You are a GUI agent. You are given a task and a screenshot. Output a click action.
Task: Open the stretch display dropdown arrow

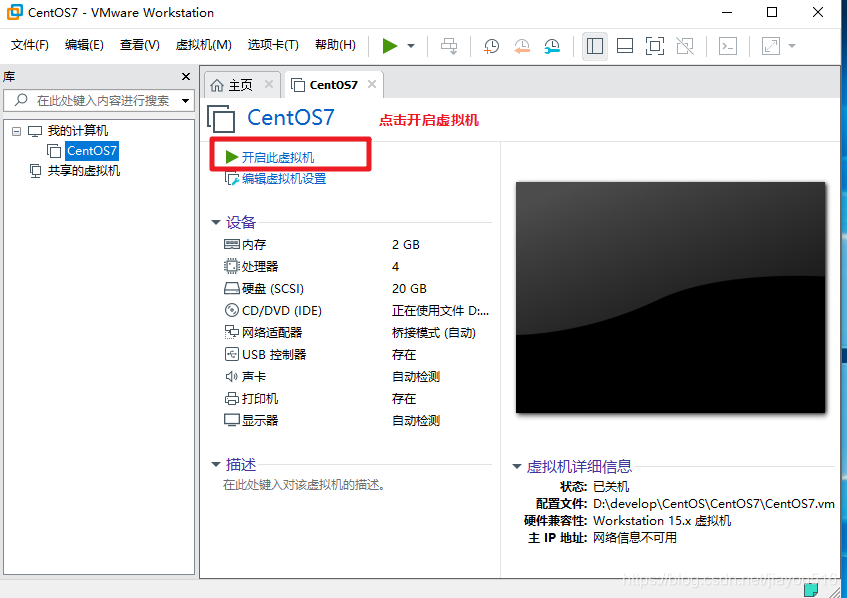(792, 46)
